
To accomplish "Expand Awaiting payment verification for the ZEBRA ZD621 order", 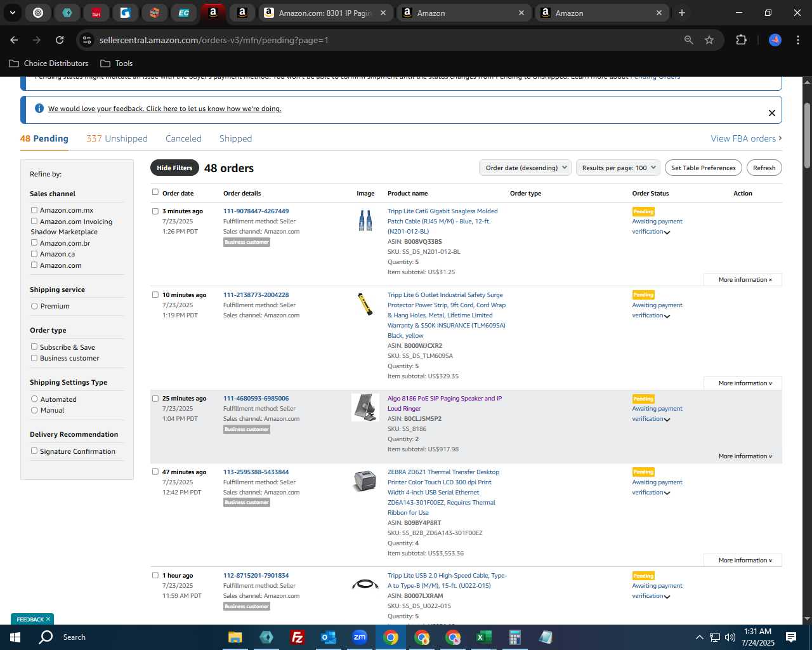I will 657,487.
